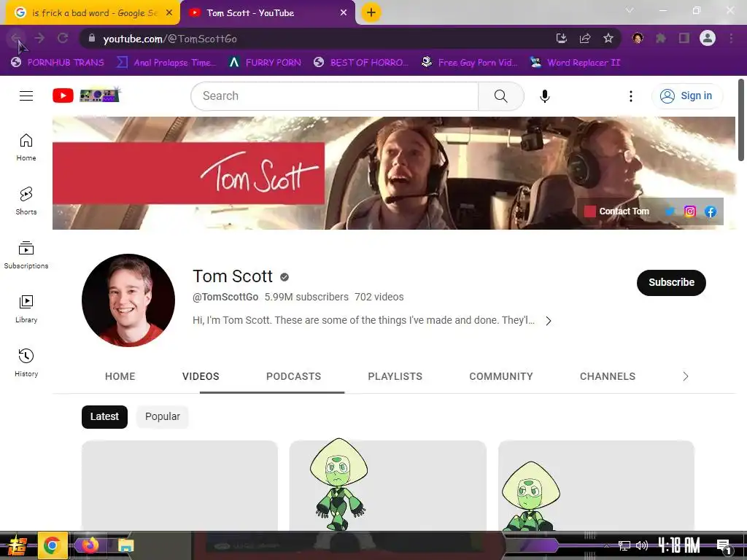
Task: Open Library from sidebar
Action: [26, 309]
